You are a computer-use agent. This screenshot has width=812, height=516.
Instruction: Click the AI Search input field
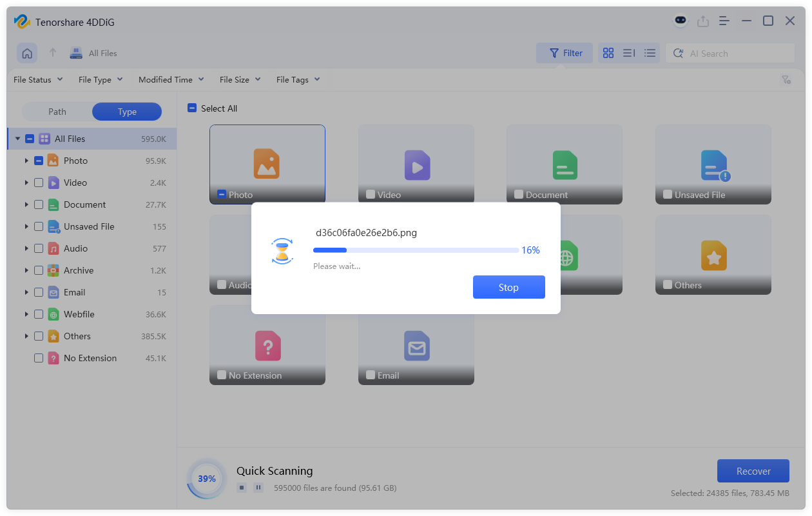coord(730,54)
